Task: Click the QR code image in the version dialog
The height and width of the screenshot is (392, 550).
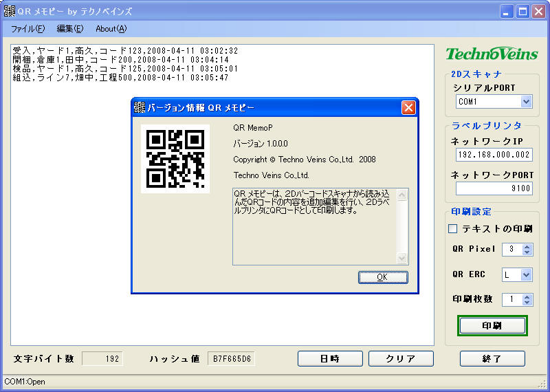Action: pos(175,159)
